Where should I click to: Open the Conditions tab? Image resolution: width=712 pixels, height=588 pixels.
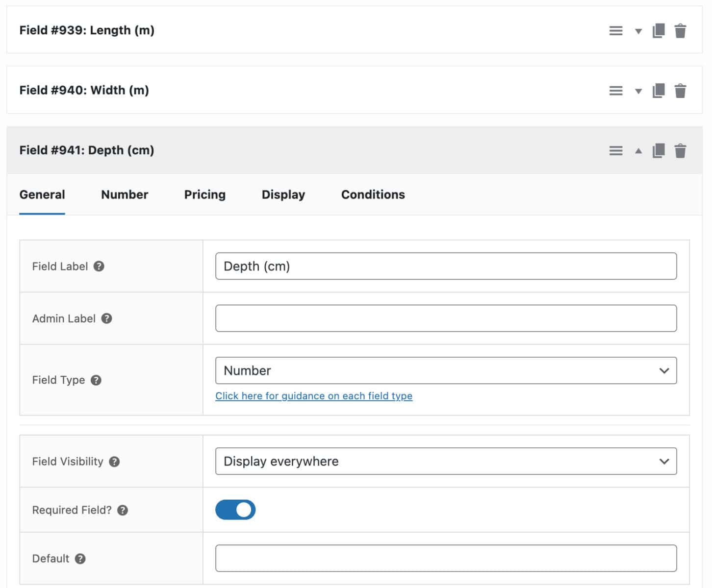pos(373,195)
